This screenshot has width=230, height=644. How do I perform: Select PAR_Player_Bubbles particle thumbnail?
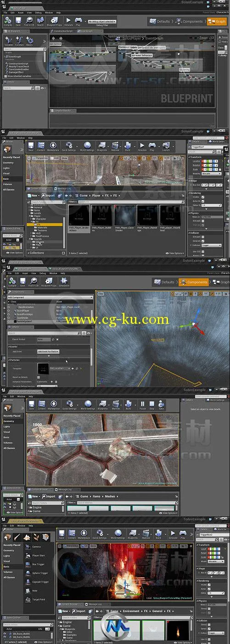point(101,218)
